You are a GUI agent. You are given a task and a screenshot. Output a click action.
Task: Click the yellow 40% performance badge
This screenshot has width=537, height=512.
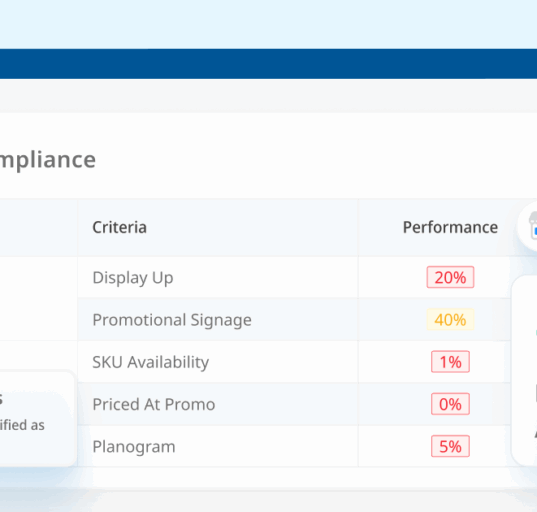[x=450, y=320]
